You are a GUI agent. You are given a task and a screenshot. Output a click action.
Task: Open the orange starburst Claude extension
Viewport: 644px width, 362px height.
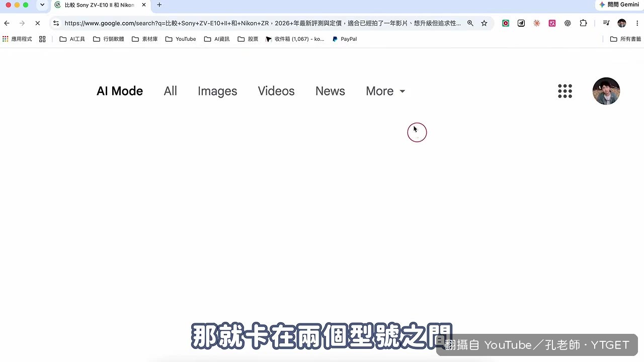pos(537,23)
